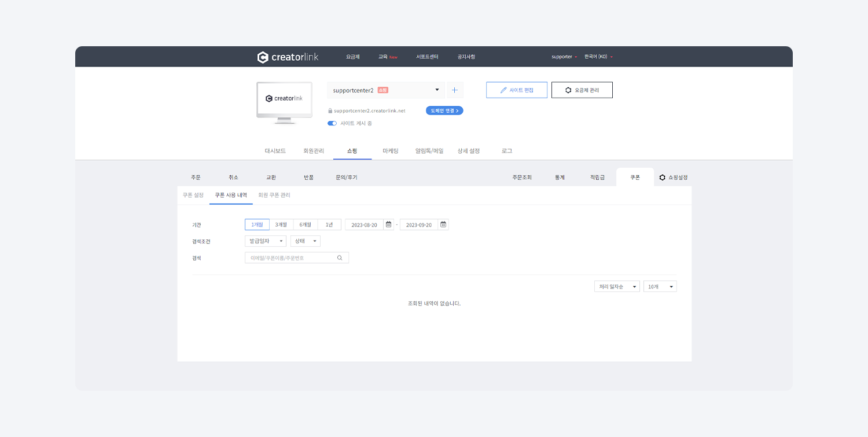Expand the supportcenter2 site dropdown
868x437 pixels.
click(437, 90)
